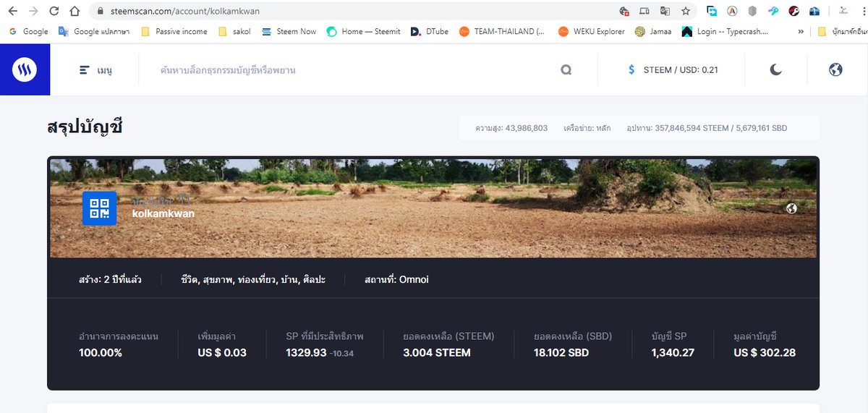Open Jamaa bookmark
868x413 pixels.
tap(653, 32)
